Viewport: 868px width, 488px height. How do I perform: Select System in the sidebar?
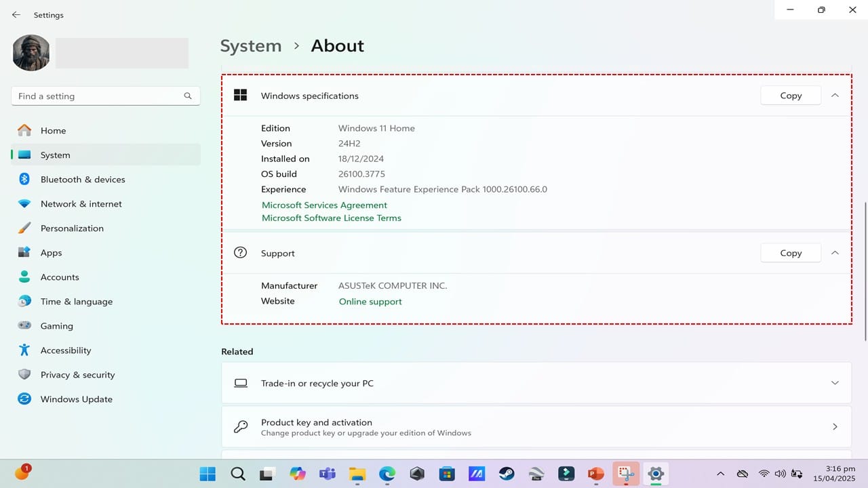click(106, 155)
